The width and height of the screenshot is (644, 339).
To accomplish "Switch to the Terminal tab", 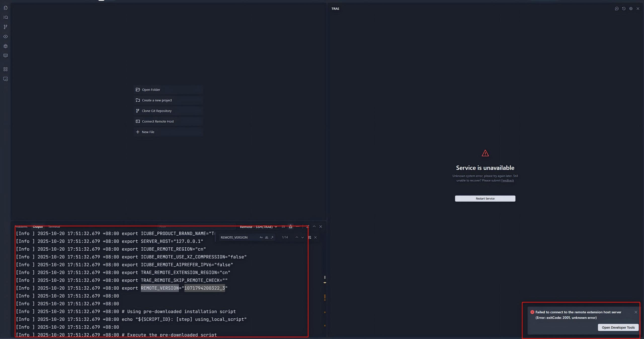I will click(54, 227).
